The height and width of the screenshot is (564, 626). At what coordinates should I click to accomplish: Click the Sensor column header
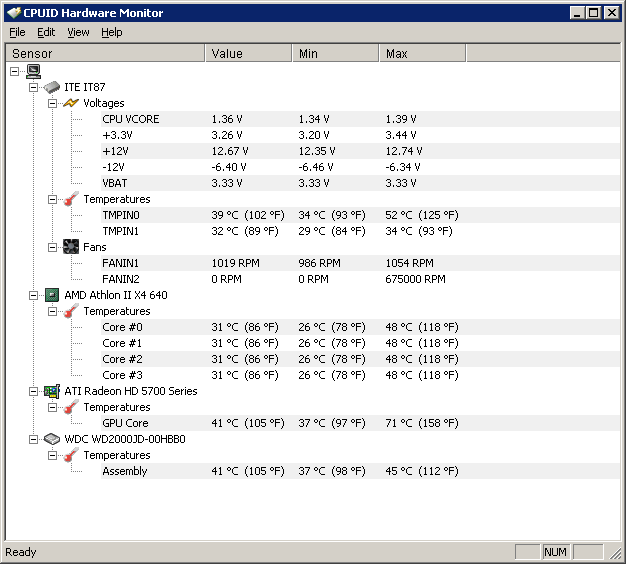pyautogui.click(x=105, y=53)
